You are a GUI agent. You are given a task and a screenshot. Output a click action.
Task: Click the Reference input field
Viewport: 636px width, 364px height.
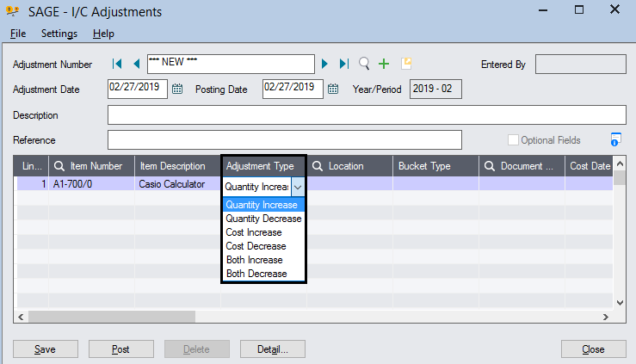(284, 140)
